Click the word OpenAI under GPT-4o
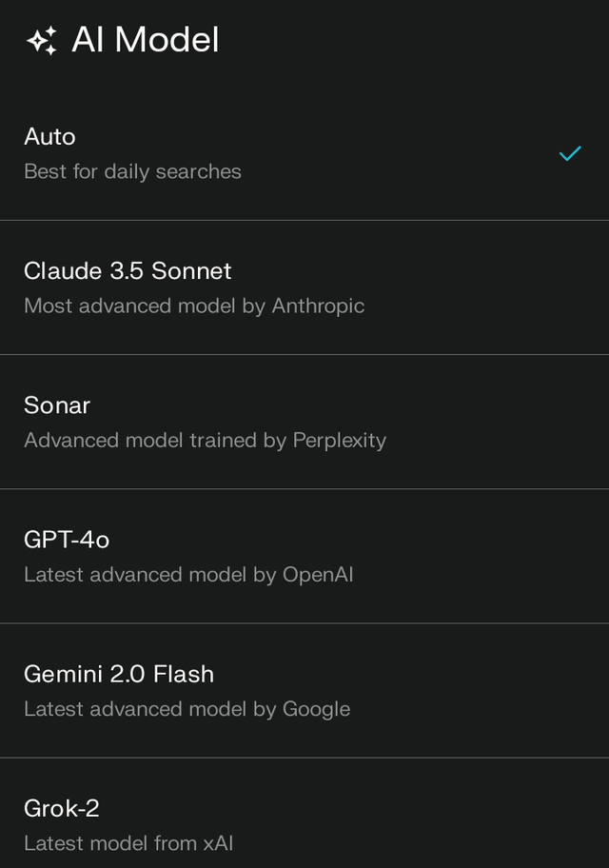 (318, 575)
